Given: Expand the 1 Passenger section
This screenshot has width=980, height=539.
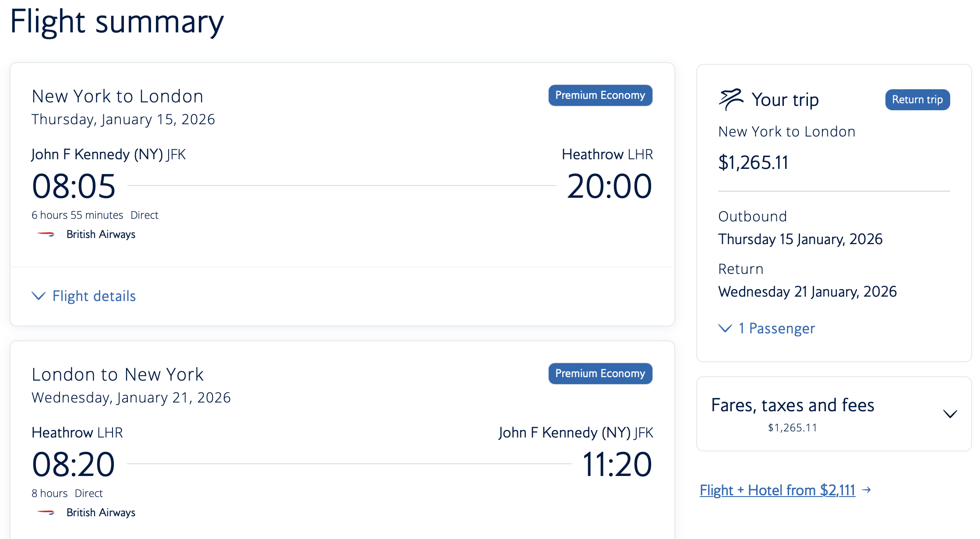Looking at the screenshot, I should [767, 328].
